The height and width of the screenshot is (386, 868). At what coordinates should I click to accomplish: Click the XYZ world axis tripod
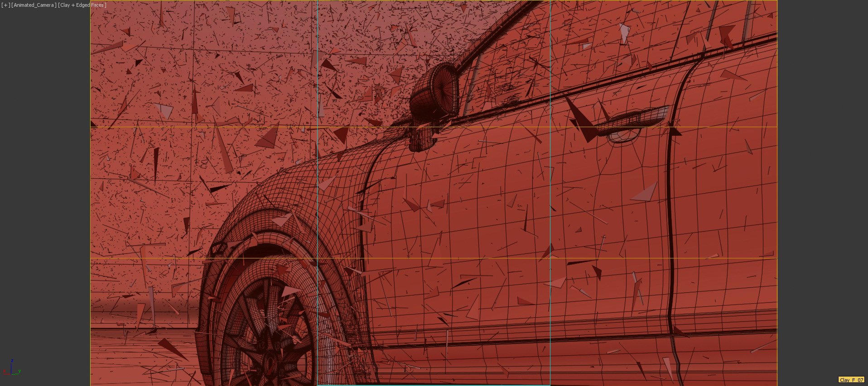(x=12, y=368)
